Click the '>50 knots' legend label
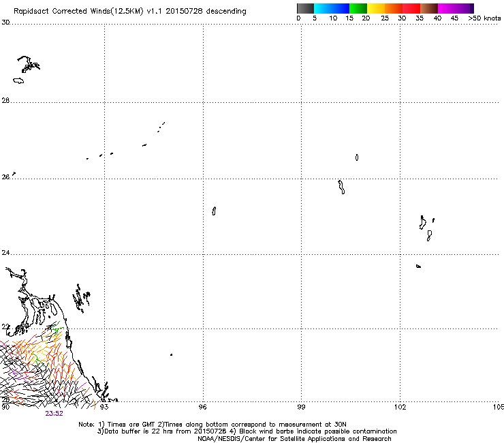Screen dimensions: 504x443 coord(484,18)
